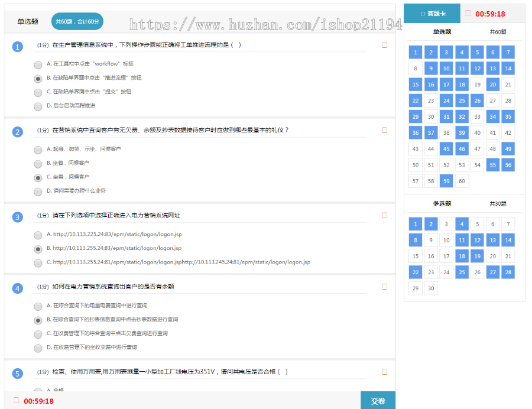Image resolution: width=532 pixels, height=409 pixels.
Task: Jump to unanswered question 43
Action: click(x=415, y=148)
